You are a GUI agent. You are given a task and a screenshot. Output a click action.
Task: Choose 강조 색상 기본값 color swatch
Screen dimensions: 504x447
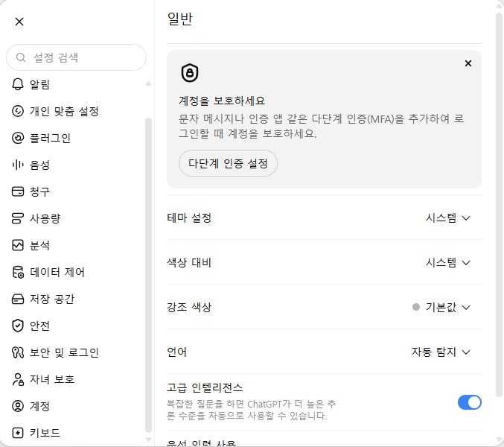(x=416, y=307)
